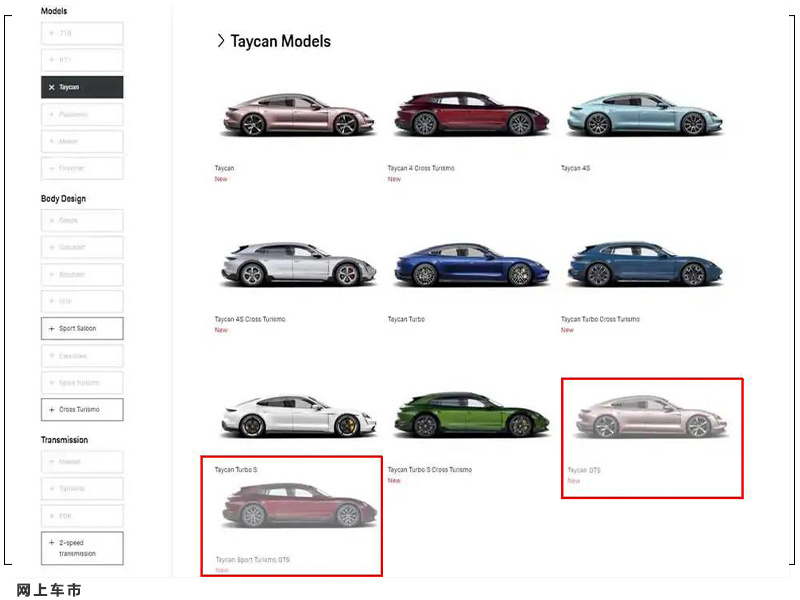Open the green Taycan Turbo S Cross Turismo image
The width and height of the screenshot is (800, 600).
pyautogui.click(x=472, y=415)
